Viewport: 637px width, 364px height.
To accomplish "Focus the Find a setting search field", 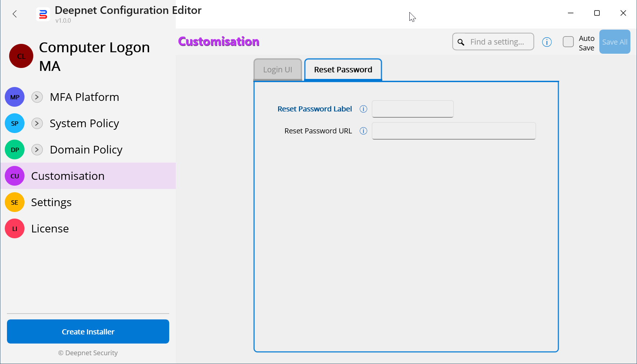I will tap(497, 42).
